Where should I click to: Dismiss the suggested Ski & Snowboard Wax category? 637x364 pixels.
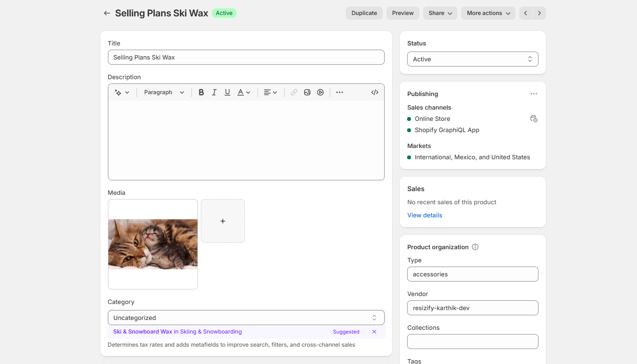374,332
